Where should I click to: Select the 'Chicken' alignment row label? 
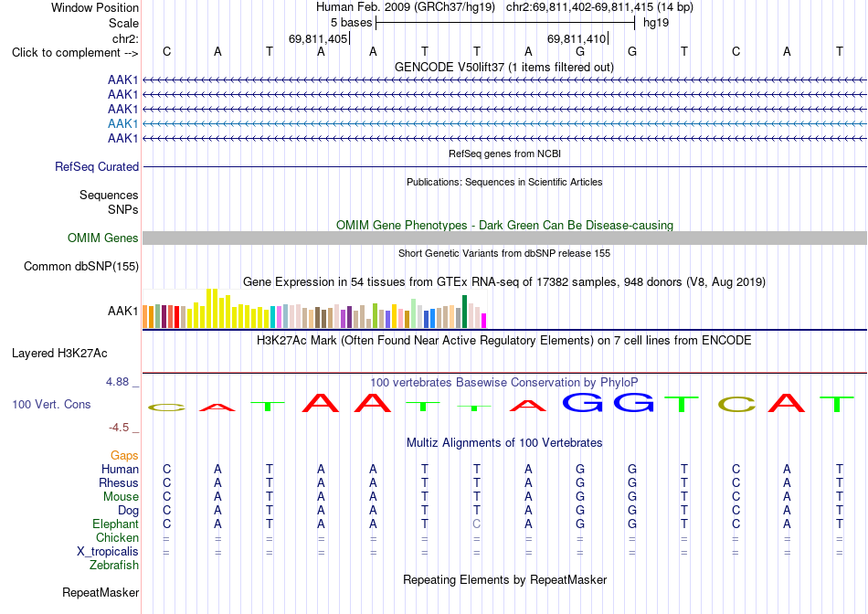tap(117, 537)
